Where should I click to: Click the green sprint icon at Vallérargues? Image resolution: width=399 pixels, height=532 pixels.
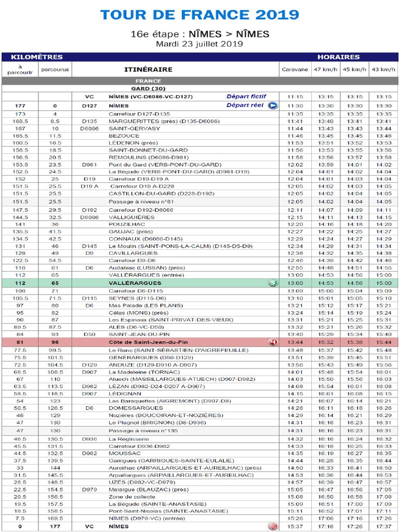pyautogui.click(x=273, y=283)
